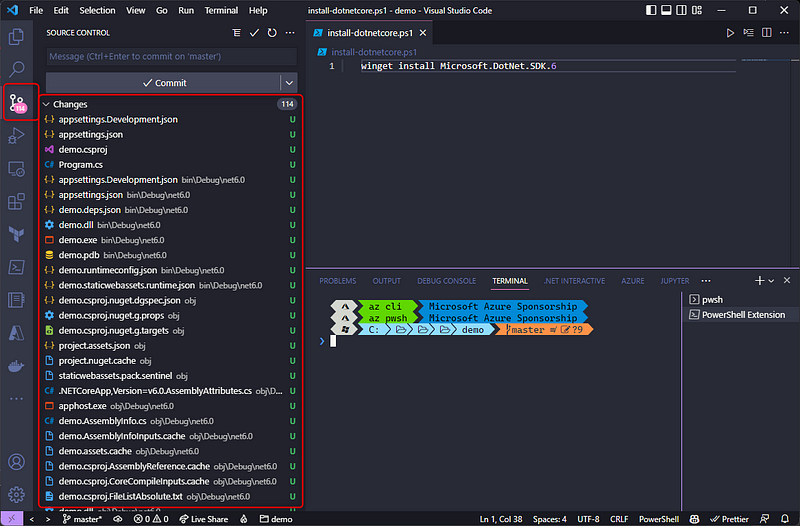
Task: Open the Explorer view in activity bar
Action: tap(16, 38)
